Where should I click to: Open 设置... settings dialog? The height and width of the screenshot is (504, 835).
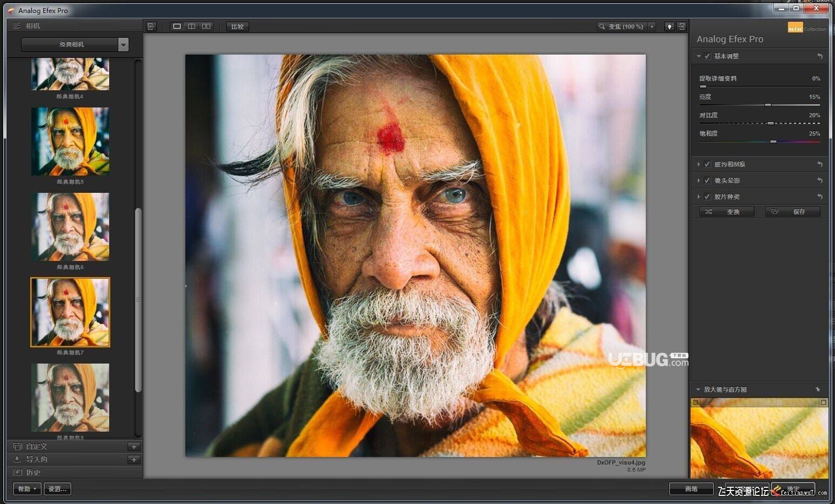pyautogui.click(x=57, y=489)
